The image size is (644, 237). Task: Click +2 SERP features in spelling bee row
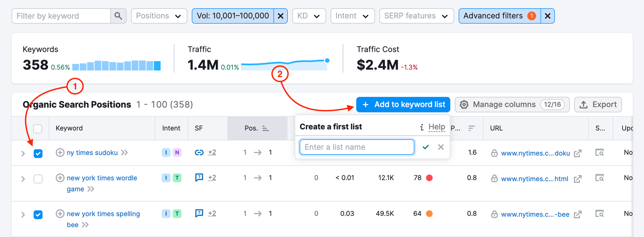point(212,214)
